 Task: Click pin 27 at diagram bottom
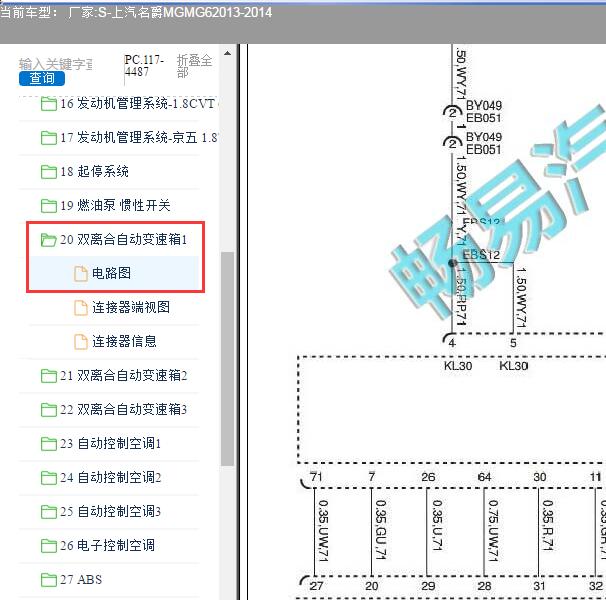coord(317,586)
